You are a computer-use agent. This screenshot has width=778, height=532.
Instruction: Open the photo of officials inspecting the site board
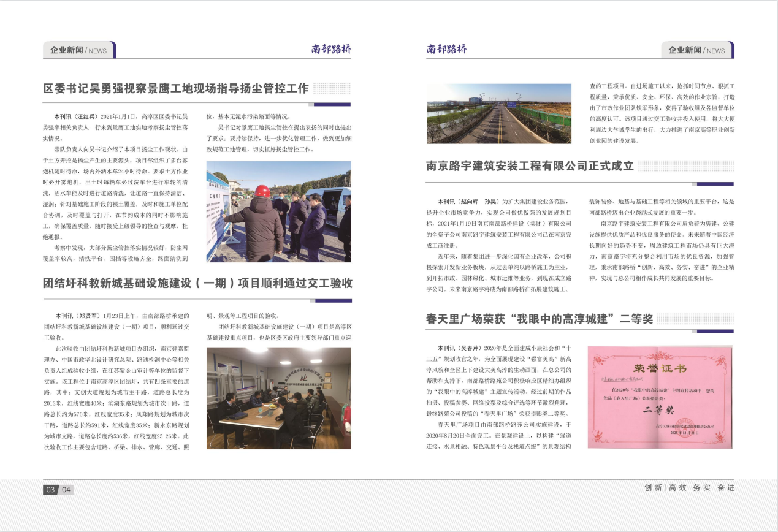(x=279, y=211)
